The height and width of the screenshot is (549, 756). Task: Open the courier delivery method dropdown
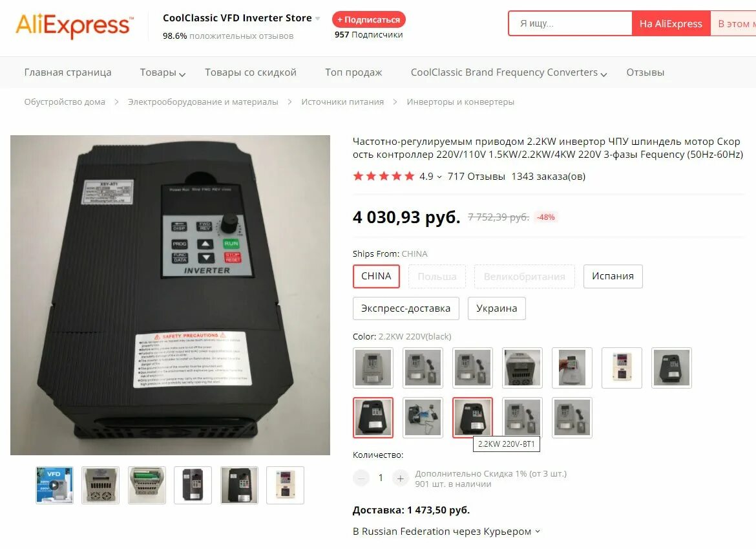pyautogui.click(x=538, y=531)
